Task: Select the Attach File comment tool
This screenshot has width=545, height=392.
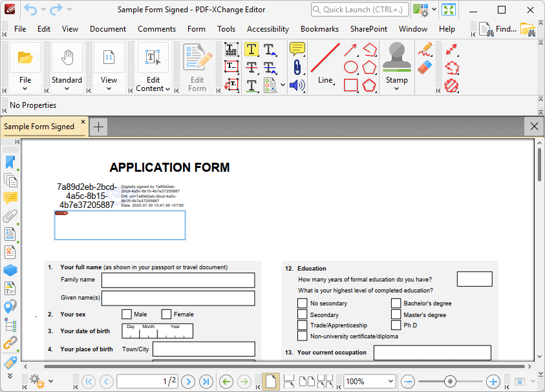Action: [x=297, y=67]
